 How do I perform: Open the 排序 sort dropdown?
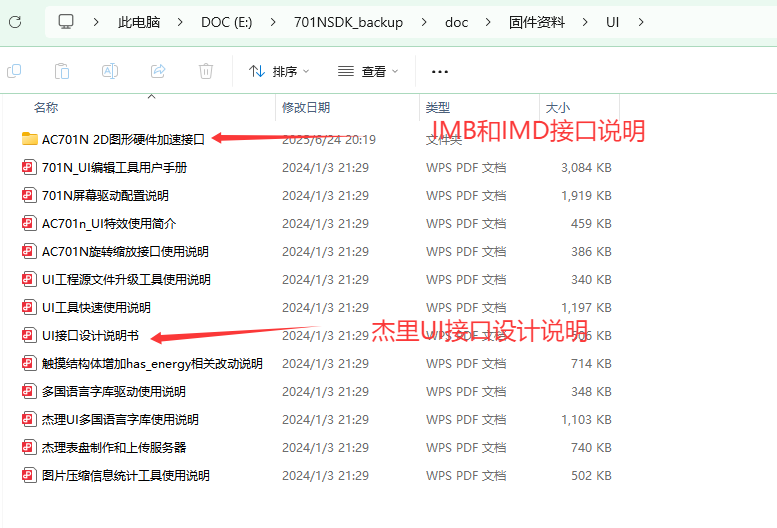[279, 71]
